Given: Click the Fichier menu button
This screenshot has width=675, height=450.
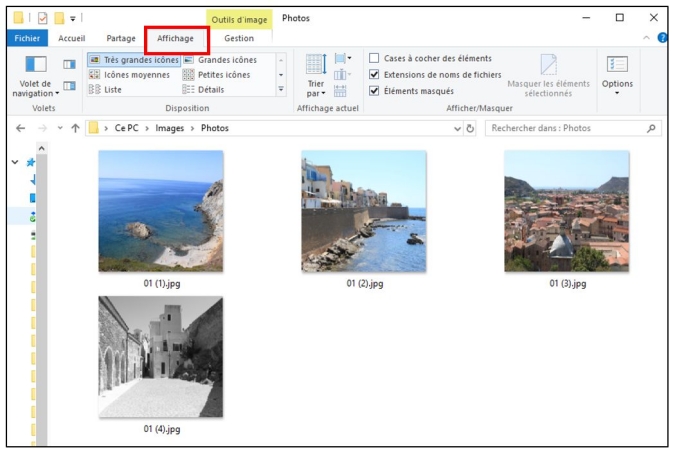Looking at the screenshot, I should click(x=26, y=38).
